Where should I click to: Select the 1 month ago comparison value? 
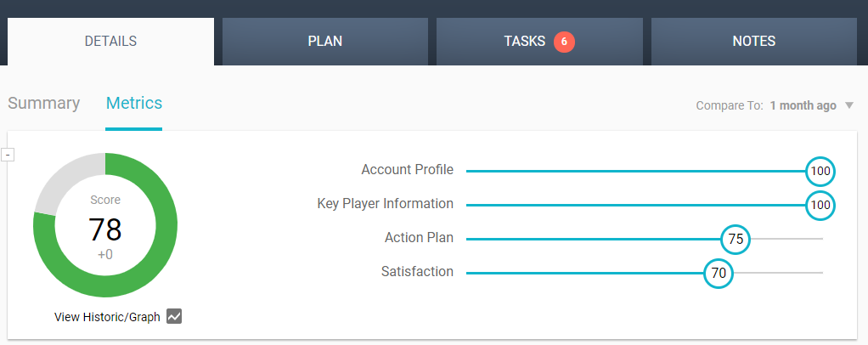[x=803, y=106]
